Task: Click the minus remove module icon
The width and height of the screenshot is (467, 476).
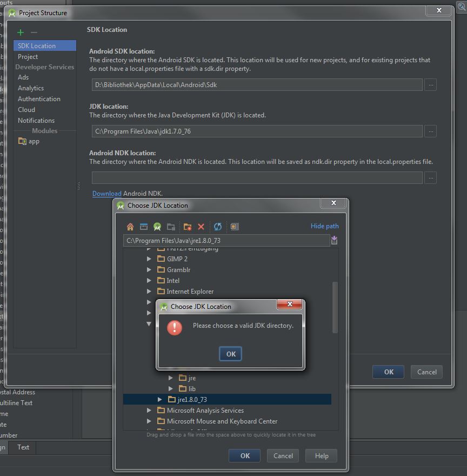Action: tap(34, 32)
